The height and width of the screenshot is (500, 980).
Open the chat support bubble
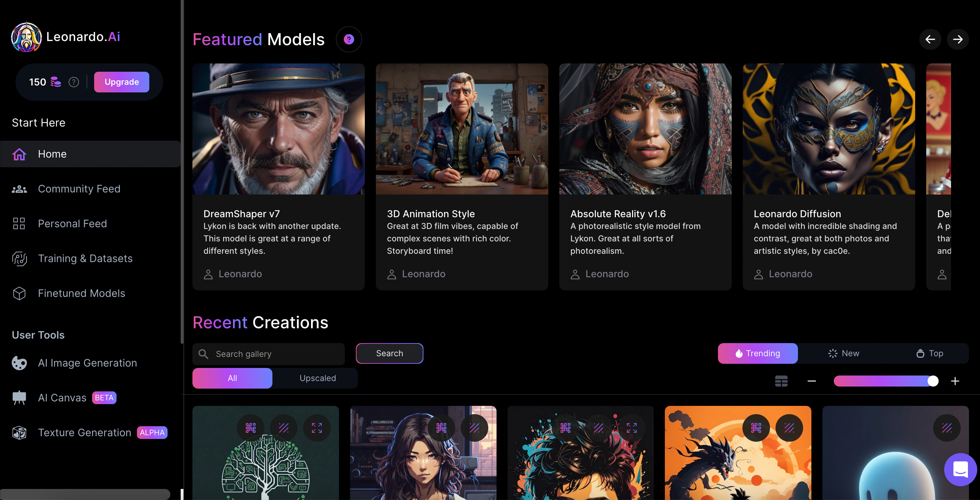point(960,470)
